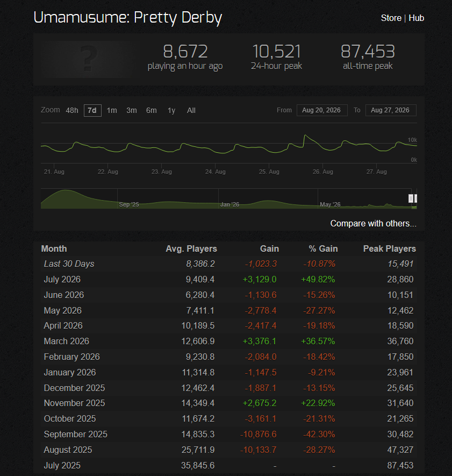The width and height of the screenshot is (452, 476).
Task: Grab the left navigator range handle
Action: (x=411, y=198)
